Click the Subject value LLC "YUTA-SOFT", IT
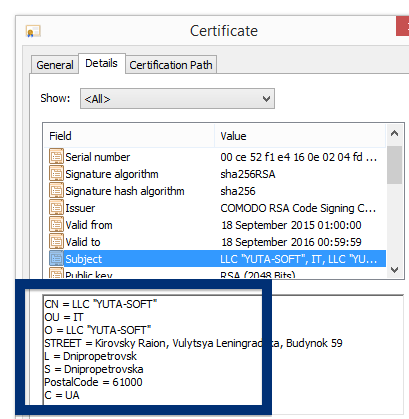The width and height of the screenshot is (409, 419). pos(299,259)
